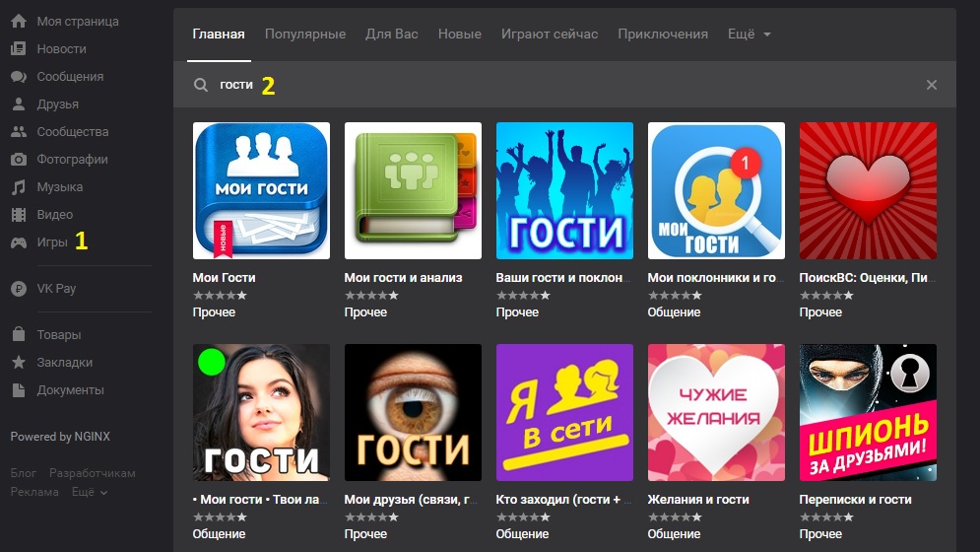Switch to the Главная tab
The width and height of the screenshot is (980, 552).
219,34
